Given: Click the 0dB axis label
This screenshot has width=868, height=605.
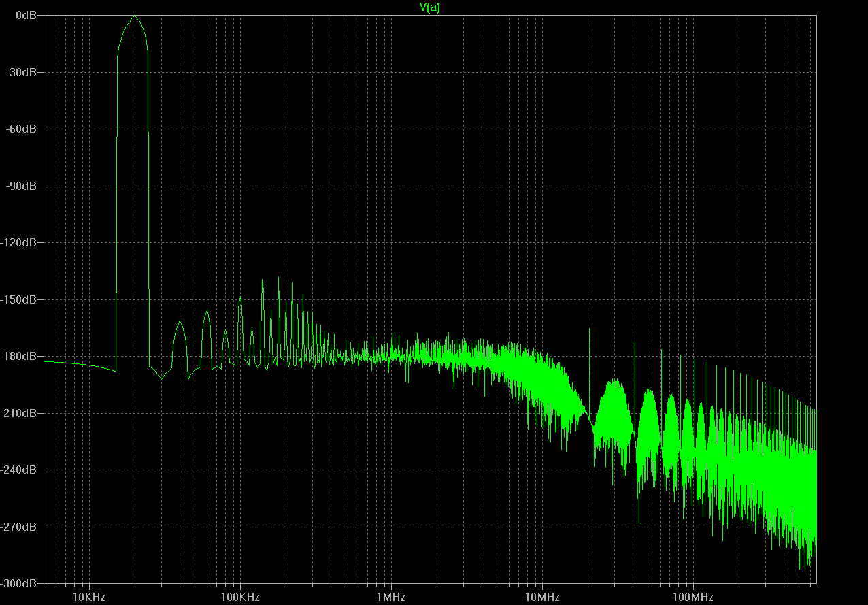Looking at the screenshot, I should point(26,15).
